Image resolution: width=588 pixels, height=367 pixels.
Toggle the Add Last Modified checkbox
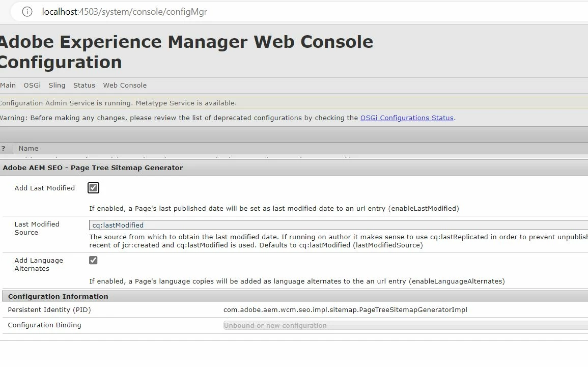tap(93, 188)
